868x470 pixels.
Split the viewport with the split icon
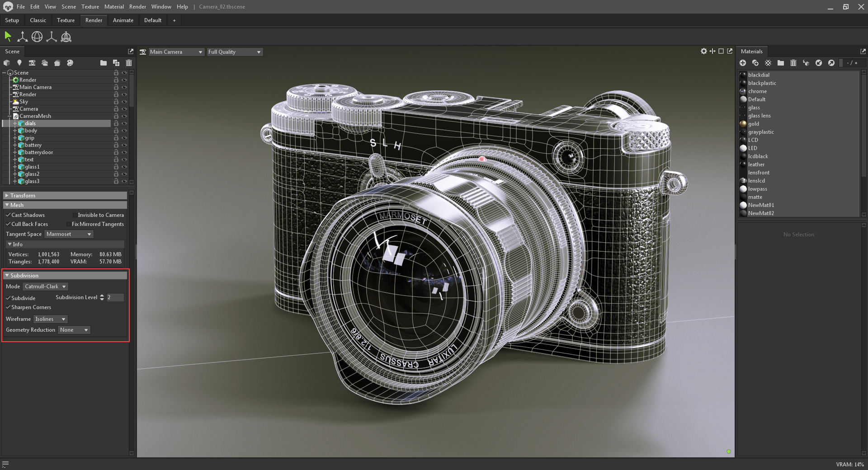712,51
